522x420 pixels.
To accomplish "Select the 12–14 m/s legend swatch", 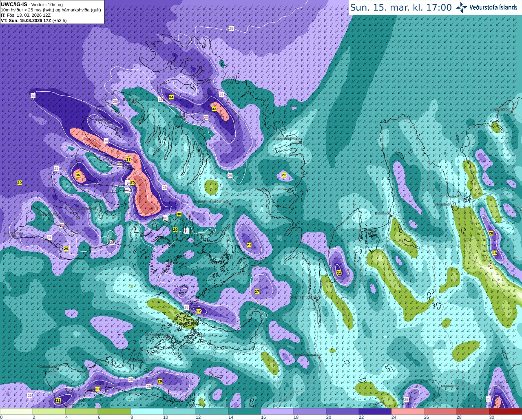I will 212,411.
